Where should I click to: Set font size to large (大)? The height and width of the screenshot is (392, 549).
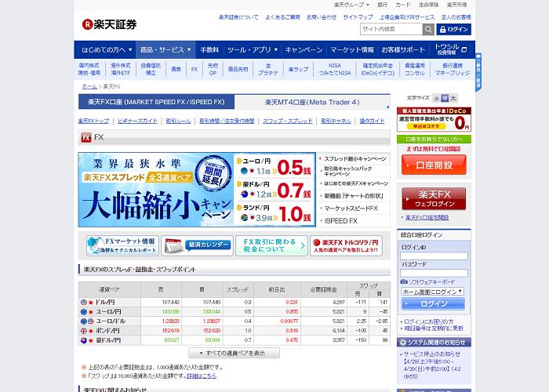click(x=453, y=98)
